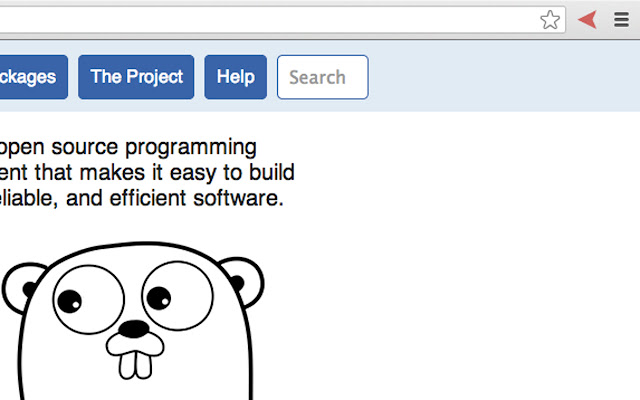Click the Go gopher mascot image
Viewport: 640px width, 400px height.
coord(133,320)
